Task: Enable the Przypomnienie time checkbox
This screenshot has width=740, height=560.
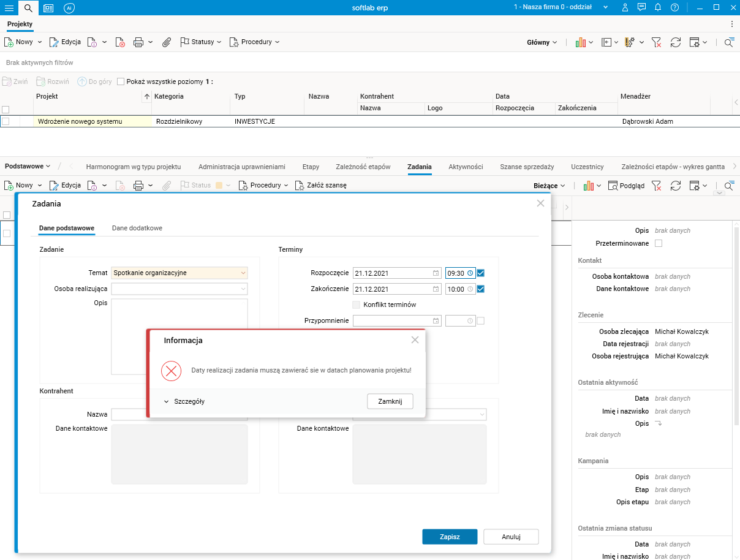Action: point(481,320)
